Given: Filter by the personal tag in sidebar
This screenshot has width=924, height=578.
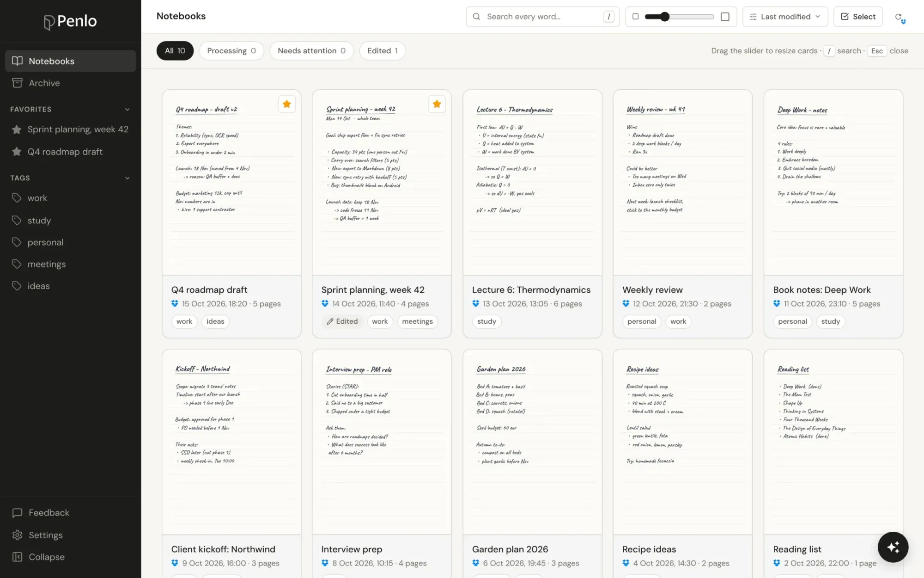Looking at the screenshot, I should [x=70, y=242].
